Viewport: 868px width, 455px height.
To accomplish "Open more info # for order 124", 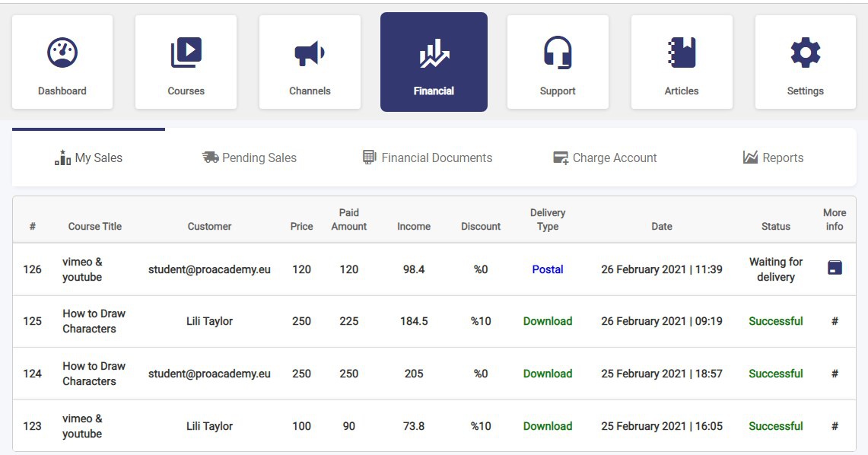I will point(835,374).
